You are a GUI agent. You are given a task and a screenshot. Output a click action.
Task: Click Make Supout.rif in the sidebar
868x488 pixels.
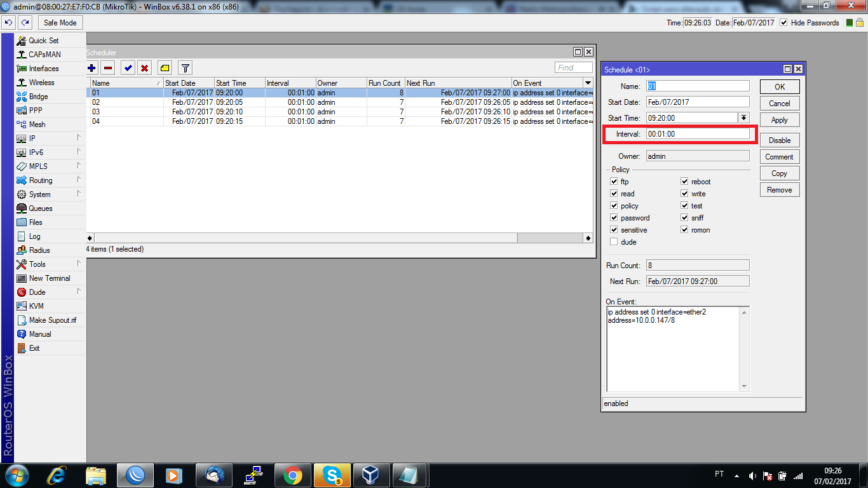coord(50,320)
